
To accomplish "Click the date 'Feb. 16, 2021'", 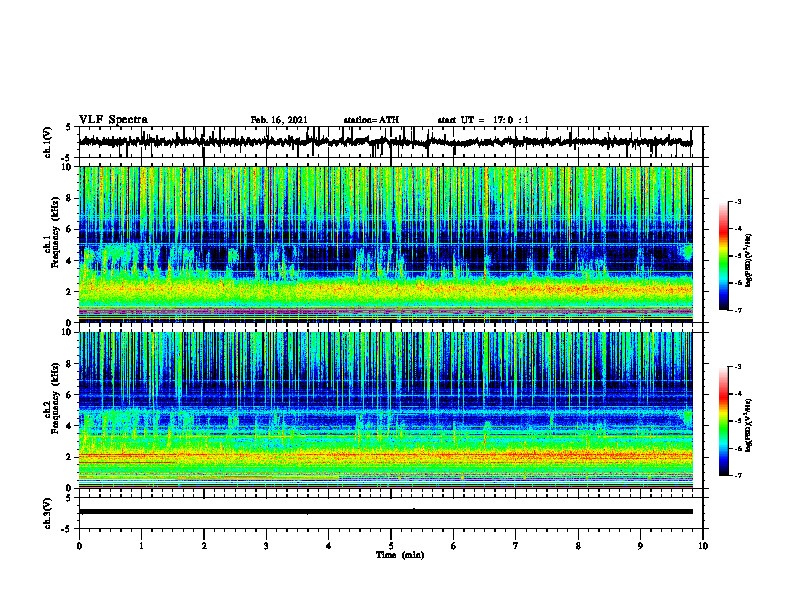I will [279, 120].
